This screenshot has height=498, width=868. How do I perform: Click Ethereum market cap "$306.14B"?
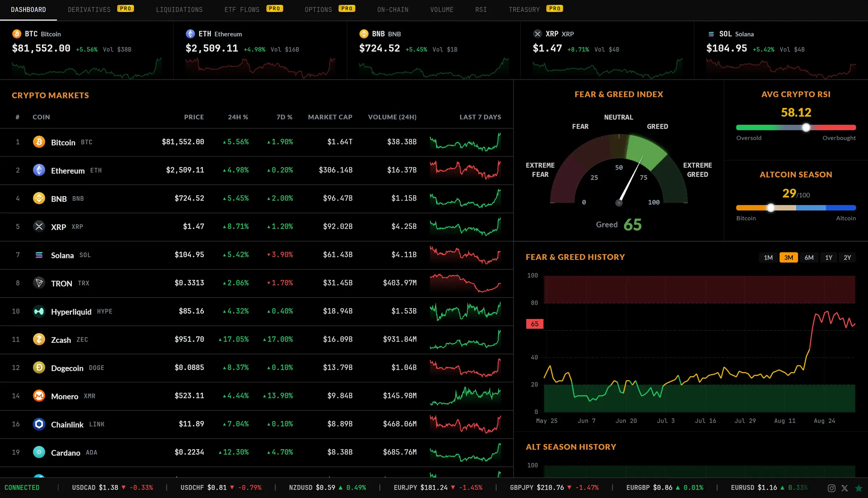pyautogui.click(x=336, y=170)
